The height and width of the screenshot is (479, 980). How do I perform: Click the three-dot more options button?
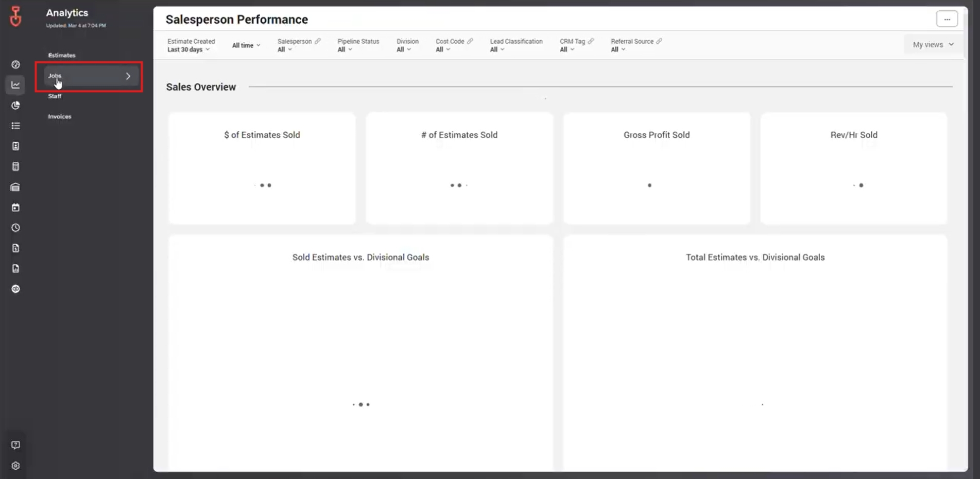(x=947, y=19)
